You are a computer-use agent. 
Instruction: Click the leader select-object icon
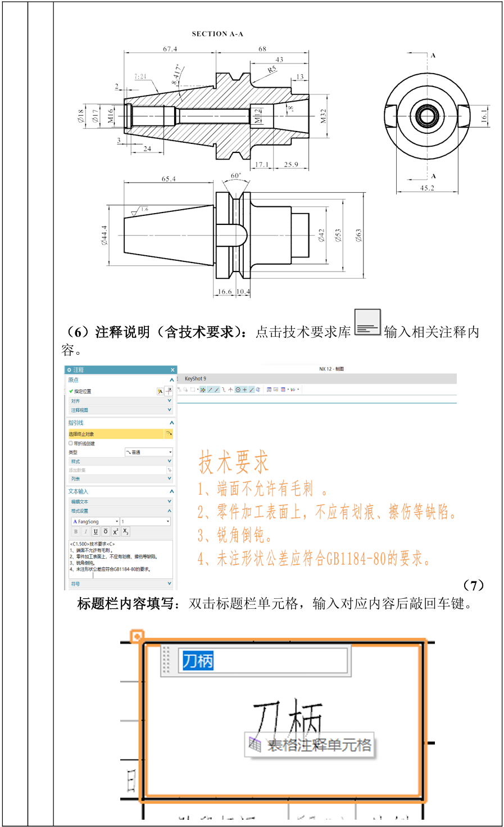pos(169,434)
